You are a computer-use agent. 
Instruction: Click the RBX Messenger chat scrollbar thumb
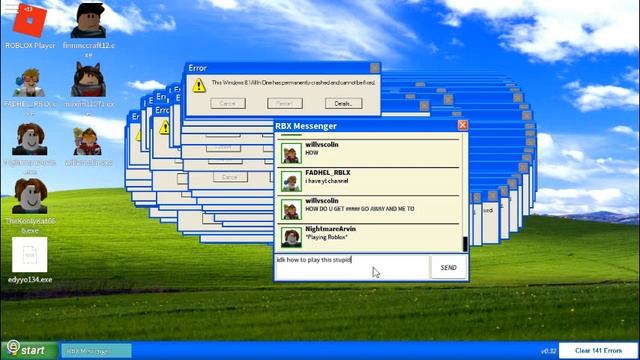465,244
